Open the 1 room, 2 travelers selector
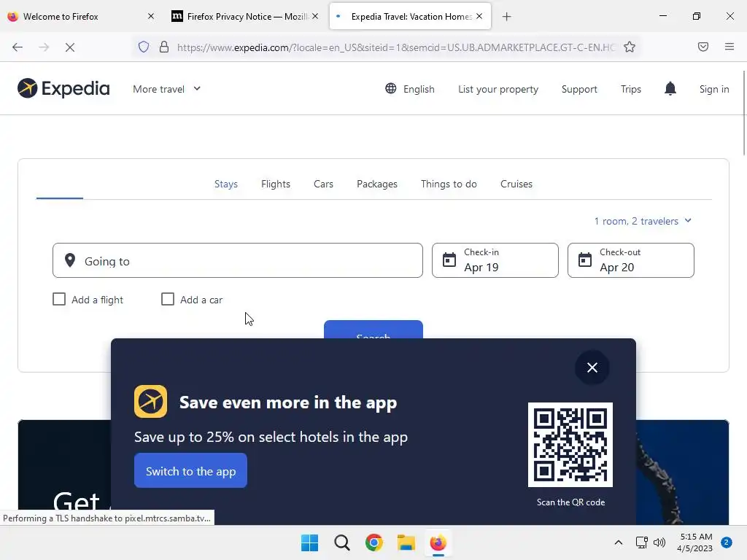Viewport: 747px width, 560px height. click(x=643, y=221)
